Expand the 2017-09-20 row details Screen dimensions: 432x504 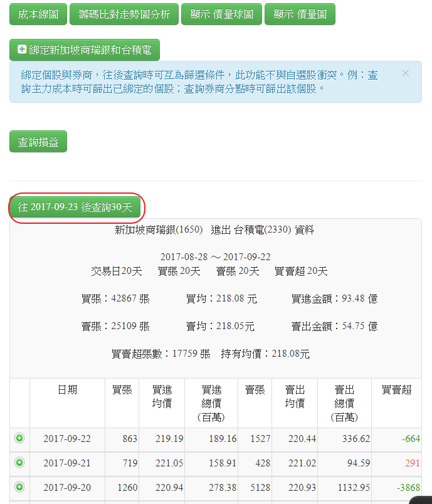click(x=19, y=486)
